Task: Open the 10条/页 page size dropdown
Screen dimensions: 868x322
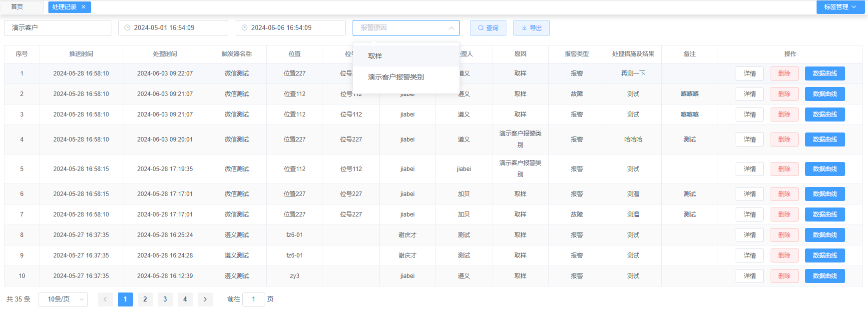Action: [x=63, y=299]
